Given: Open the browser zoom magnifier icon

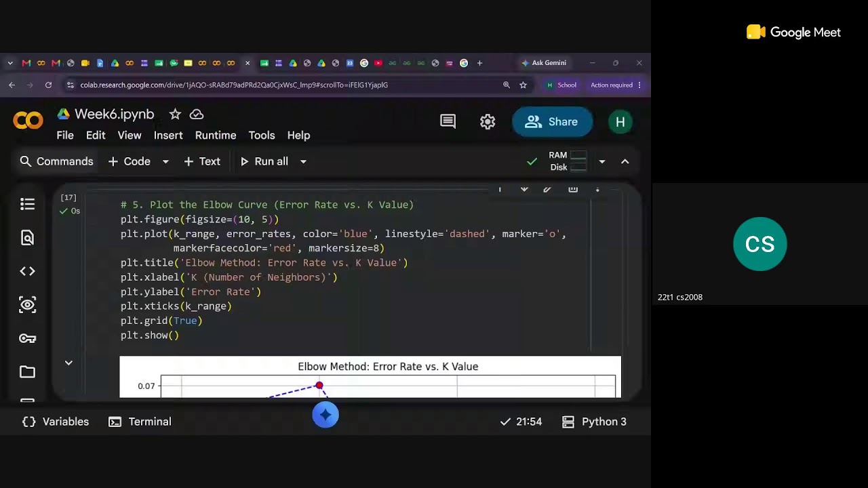Looking at the screenshot, I should [507, 85].
